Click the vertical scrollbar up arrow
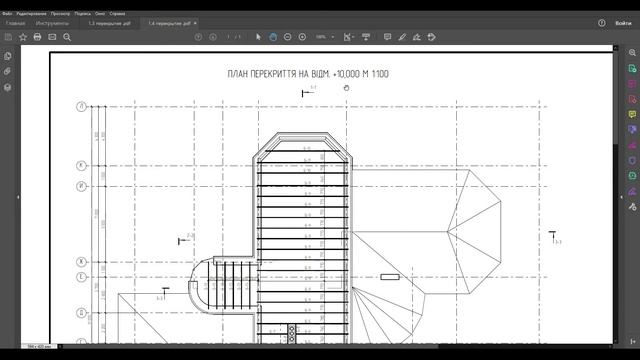 pos(616,48)
